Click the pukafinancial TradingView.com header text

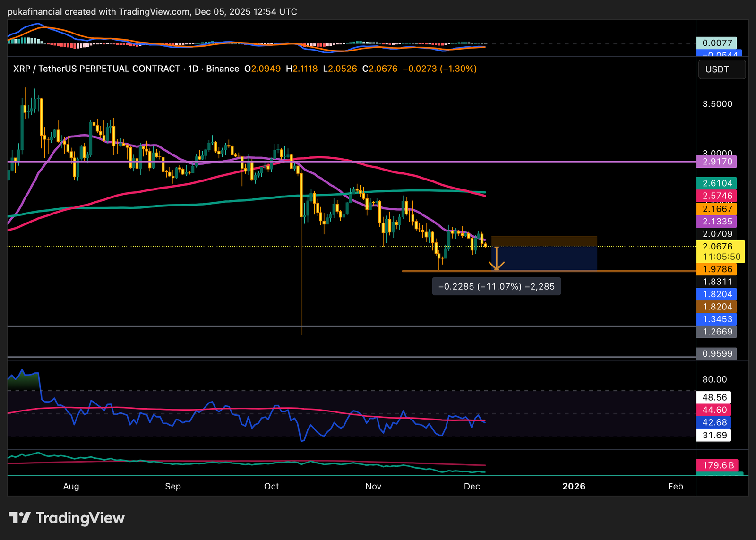(152, 11)
